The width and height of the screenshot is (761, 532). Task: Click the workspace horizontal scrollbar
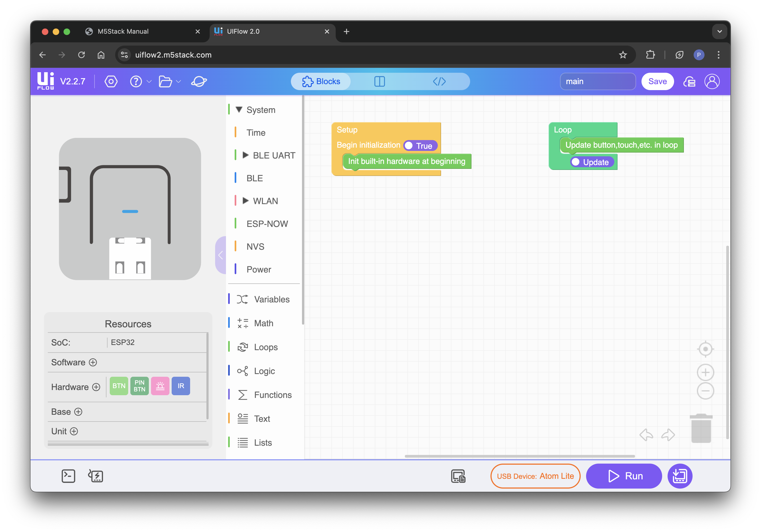[x=520, y=456]
